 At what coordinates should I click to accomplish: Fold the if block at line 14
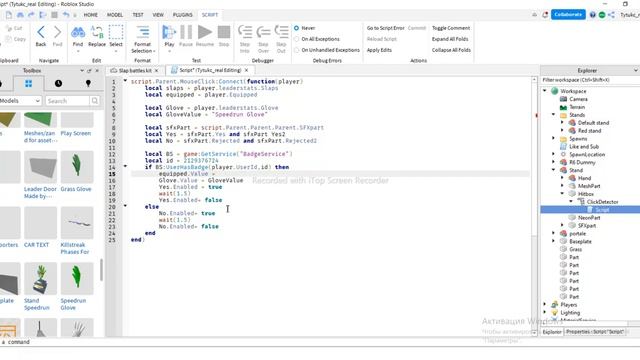pos(125,167)
